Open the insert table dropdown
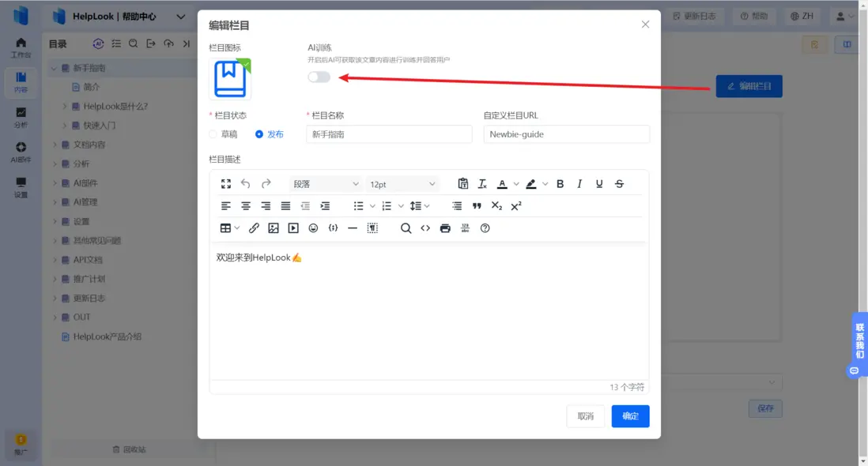This screenshot has height=466, width=868. pos(230,228)
